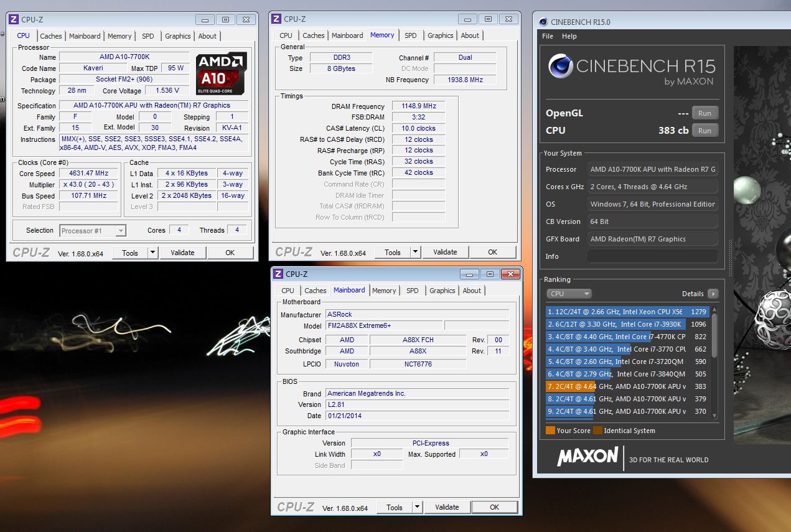Select the A10-7700K ranking row scoring 383

627,386
